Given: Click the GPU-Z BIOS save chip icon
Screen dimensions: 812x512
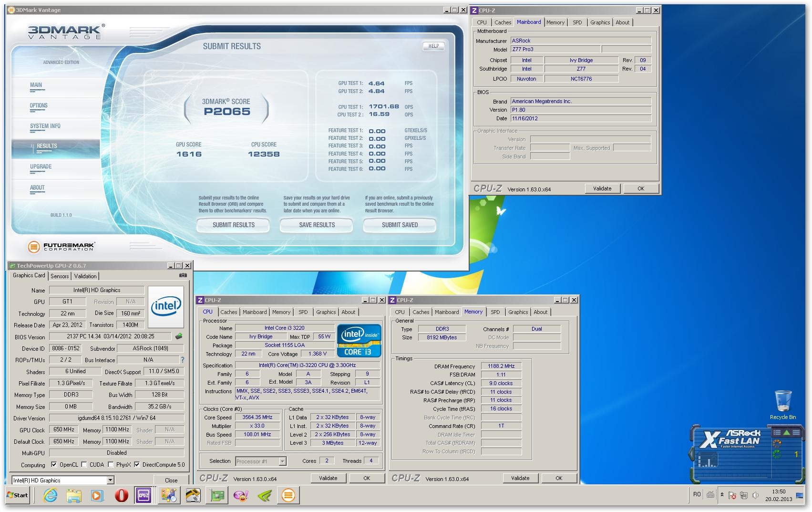Looking at the screenshot, I should coord(179,336).
